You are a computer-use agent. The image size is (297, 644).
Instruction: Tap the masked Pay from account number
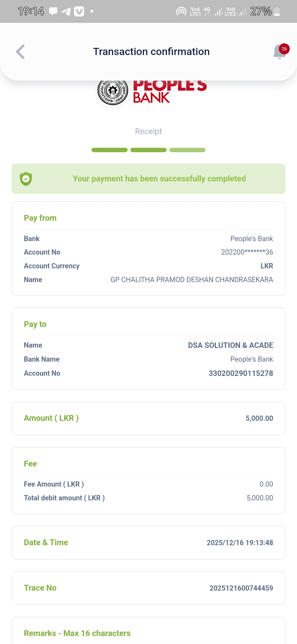tap(247, 252)
